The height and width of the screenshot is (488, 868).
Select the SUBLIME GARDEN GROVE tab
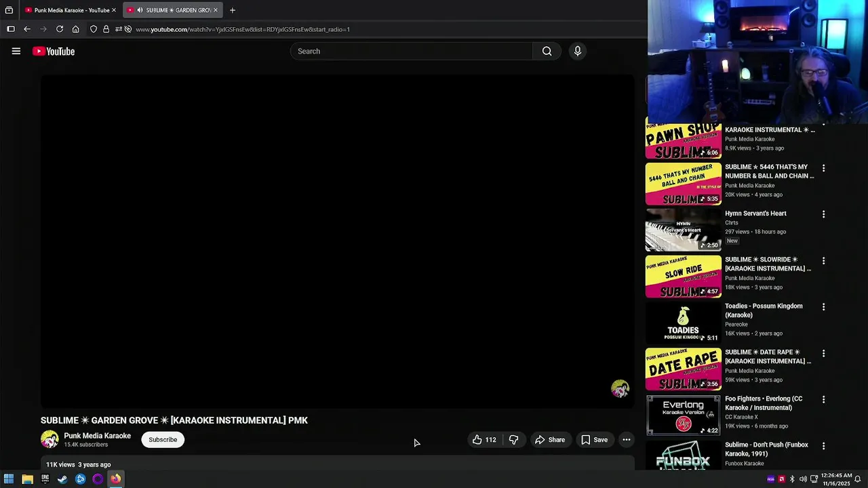173,10
